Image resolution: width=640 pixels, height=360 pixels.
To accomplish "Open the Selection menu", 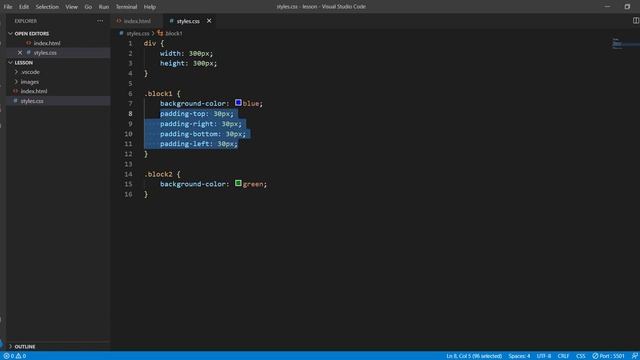I will point(47,7).
